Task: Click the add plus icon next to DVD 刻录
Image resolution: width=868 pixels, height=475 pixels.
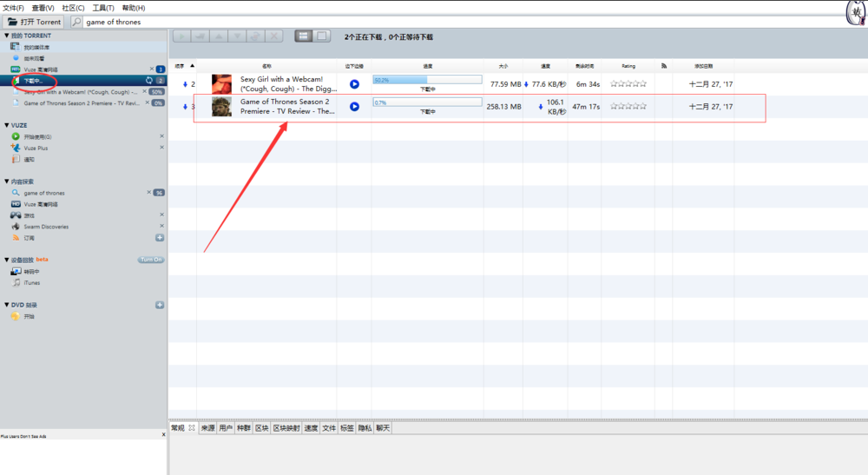Action: pos(159,305)
